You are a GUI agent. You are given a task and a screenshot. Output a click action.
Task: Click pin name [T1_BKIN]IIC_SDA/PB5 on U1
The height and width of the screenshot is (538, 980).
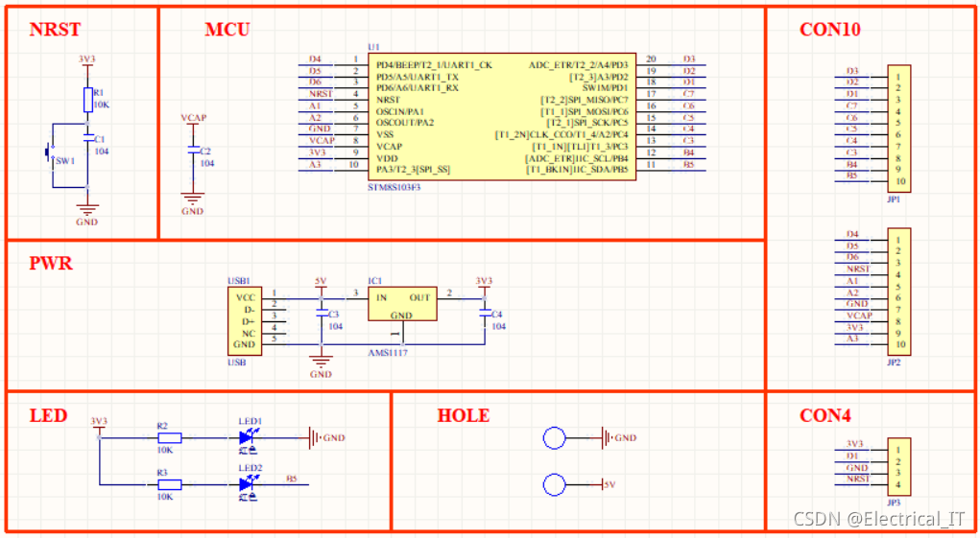pos(577,170)
